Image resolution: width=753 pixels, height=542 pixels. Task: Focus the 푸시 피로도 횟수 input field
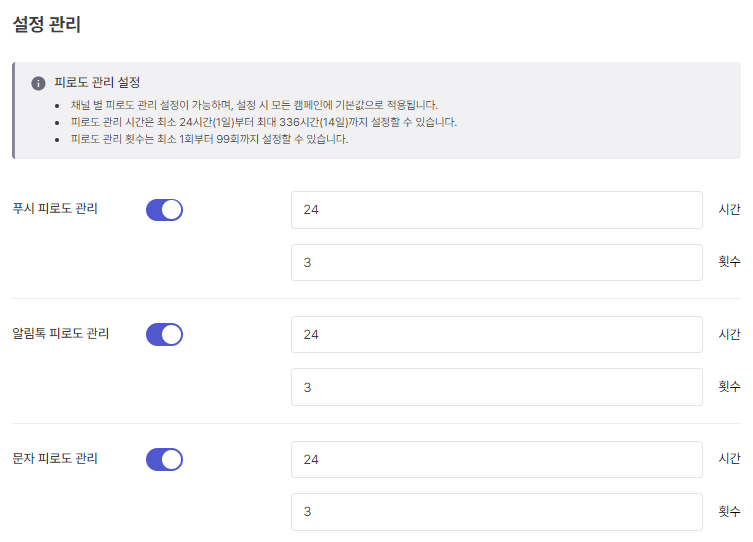point(496,262)
